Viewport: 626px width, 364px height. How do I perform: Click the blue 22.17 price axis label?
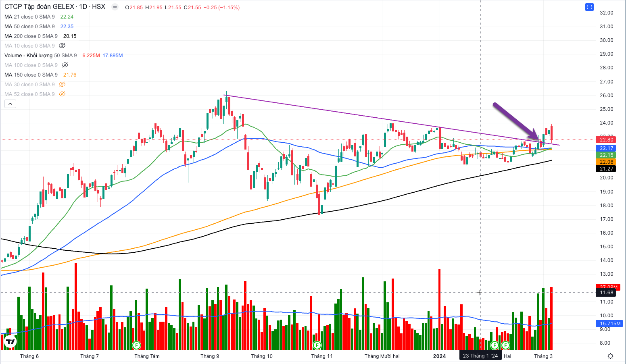pos(606,148)
